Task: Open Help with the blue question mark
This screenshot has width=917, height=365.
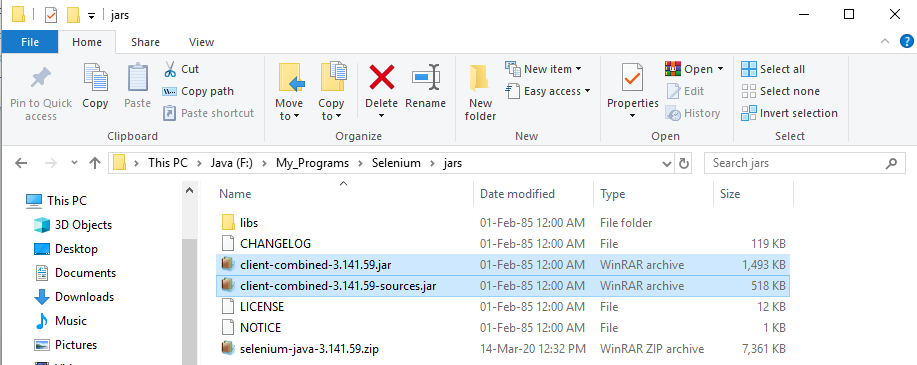Action: [x=906, y=42]
